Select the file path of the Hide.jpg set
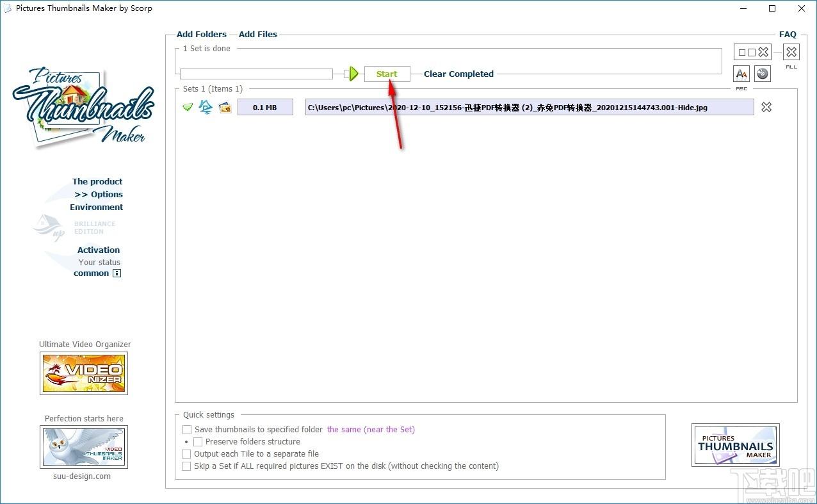This screenshot has width=817, height=504. pyautogui.click(x=530, y=107)
